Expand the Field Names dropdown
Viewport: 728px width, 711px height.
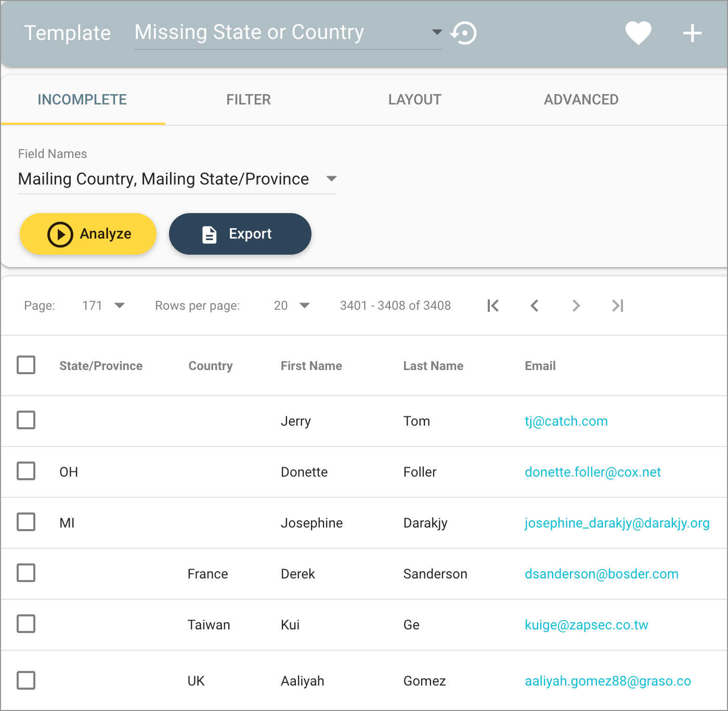pyautogui.click(x=177, y=179)
